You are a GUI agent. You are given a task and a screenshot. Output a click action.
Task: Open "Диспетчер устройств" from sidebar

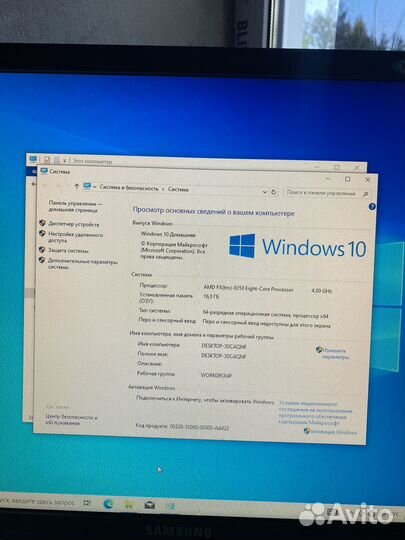(x=73, y=224)
